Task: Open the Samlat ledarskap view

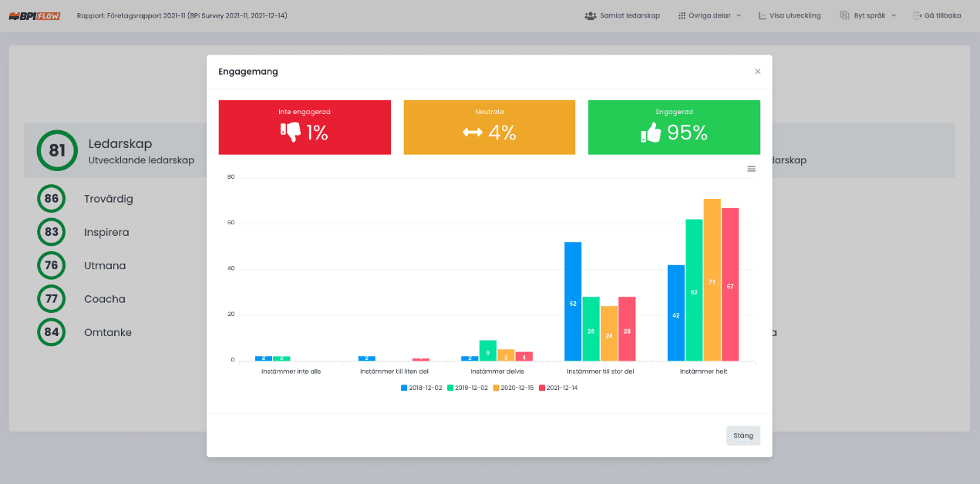Action: point(622,15)
